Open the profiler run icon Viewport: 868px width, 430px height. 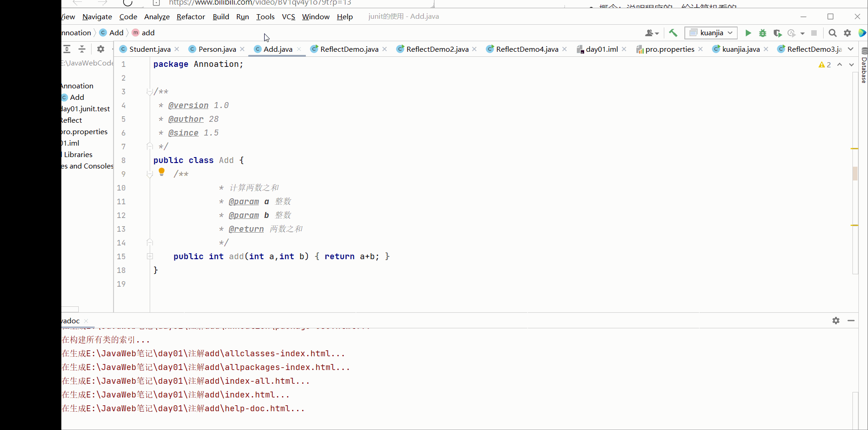point(792,33)
